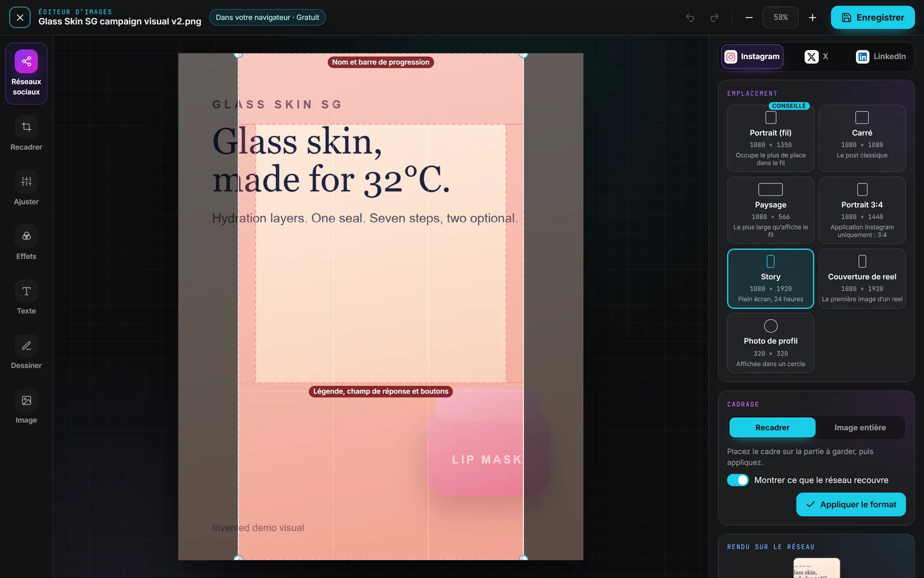Choose the Portrait 3:4 format
The height and width of the screenshot is (578, 924).
click(x=862, y=210)
